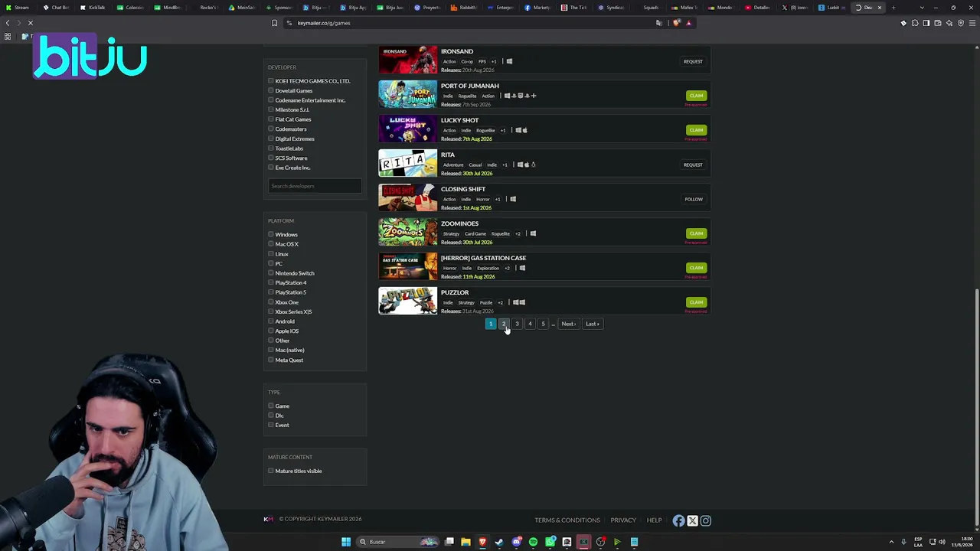Click the Windows taskbar Buscar search box
This screenshot has width=980, height=551.
pyautogui.click(x=400, y=542)
